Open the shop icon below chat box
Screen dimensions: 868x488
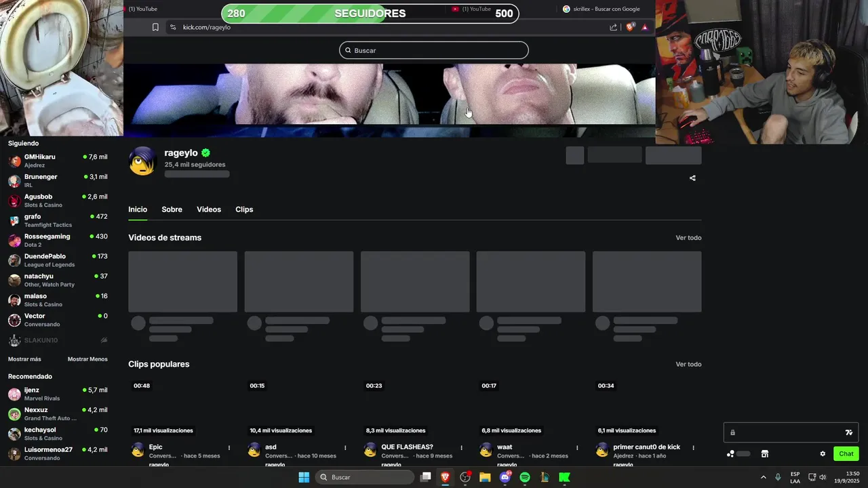(764, 454)
